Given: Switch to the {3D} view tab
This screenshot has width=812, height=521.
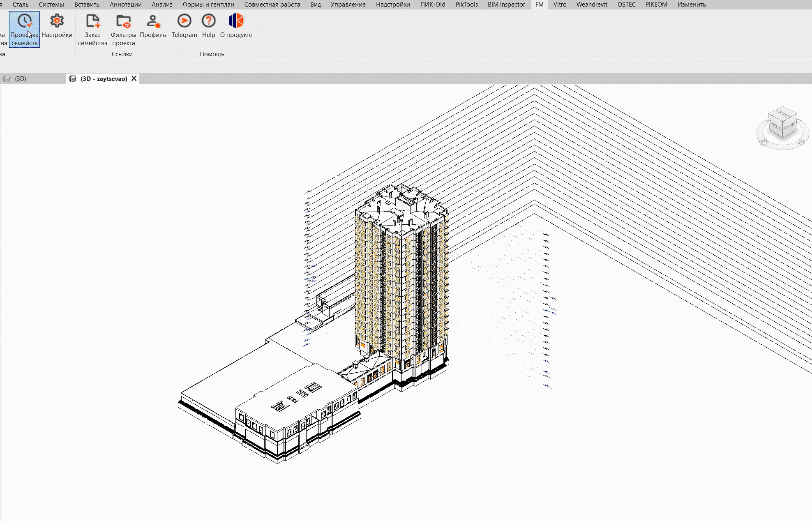Looking at the screenshot, I should point(21,78).
